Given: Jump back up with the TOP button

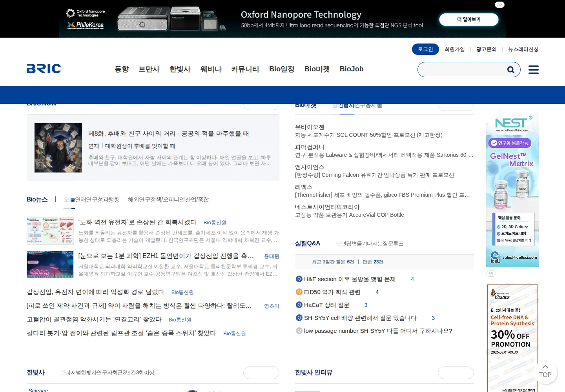Looking at the screenshot, I should tap(545, 371).
